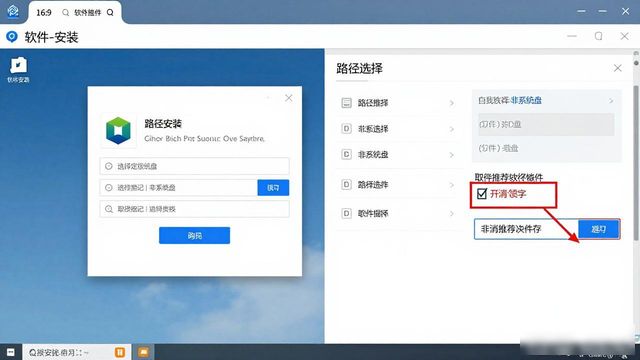Expand the chevron on the 路径推荐 row
The width and height of the screenshot is (640, 360).
coord(452,103)
